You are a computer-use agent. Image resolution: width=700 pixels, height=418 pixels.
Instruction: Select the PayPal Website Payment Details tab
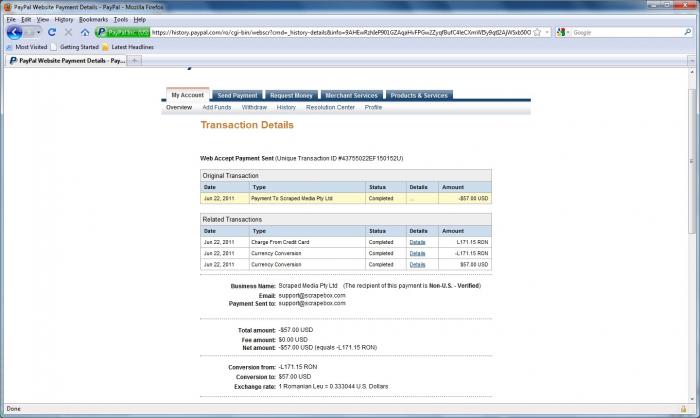pyautogui.click(x=67, y=60)
